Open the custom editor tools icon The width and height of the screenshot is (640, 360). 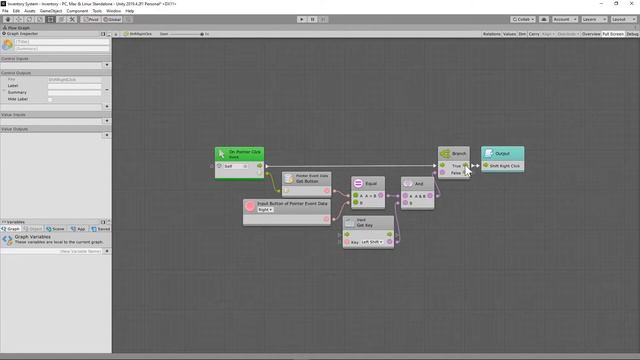(x=72, y=19)
